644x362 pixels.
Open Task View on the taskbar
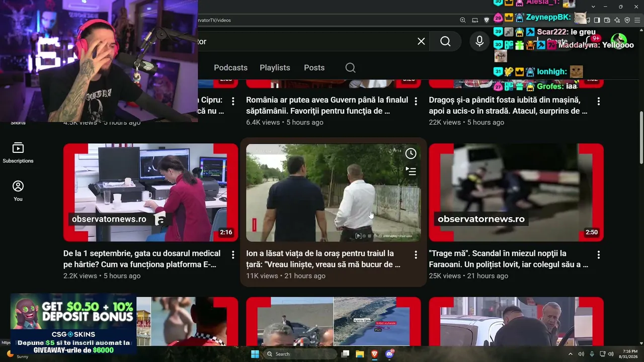pos(345,354)
